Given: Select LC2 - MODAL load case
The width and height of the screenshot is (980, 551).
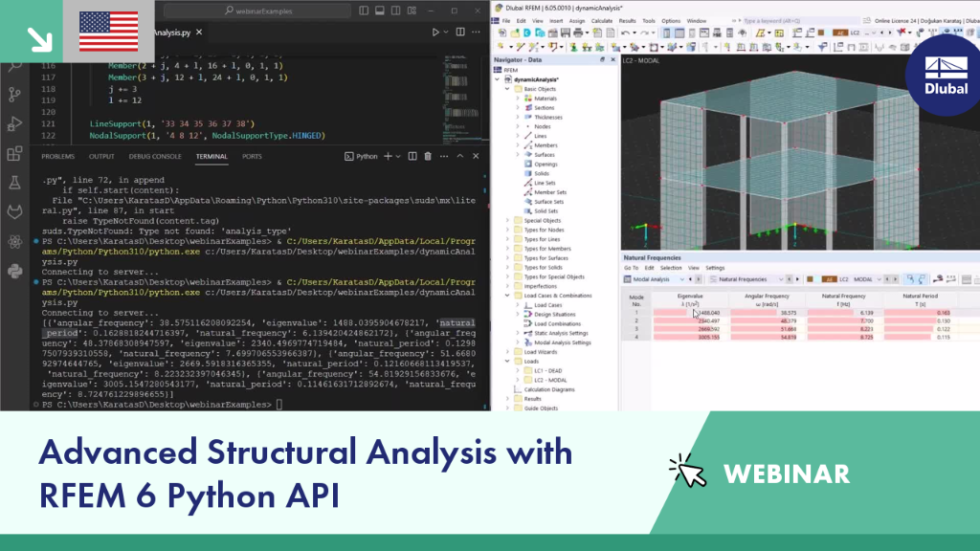Looking at the screenshot, I should (550, 380).
